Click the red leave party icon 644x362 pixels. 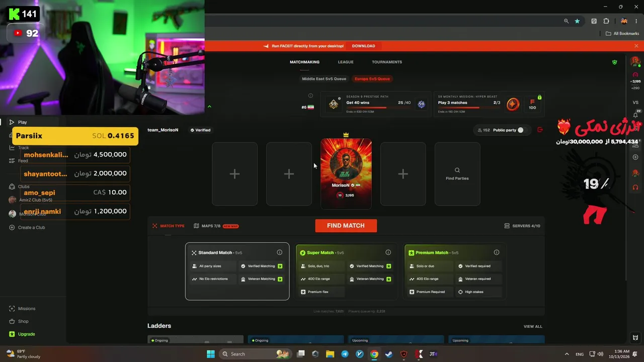540,130
